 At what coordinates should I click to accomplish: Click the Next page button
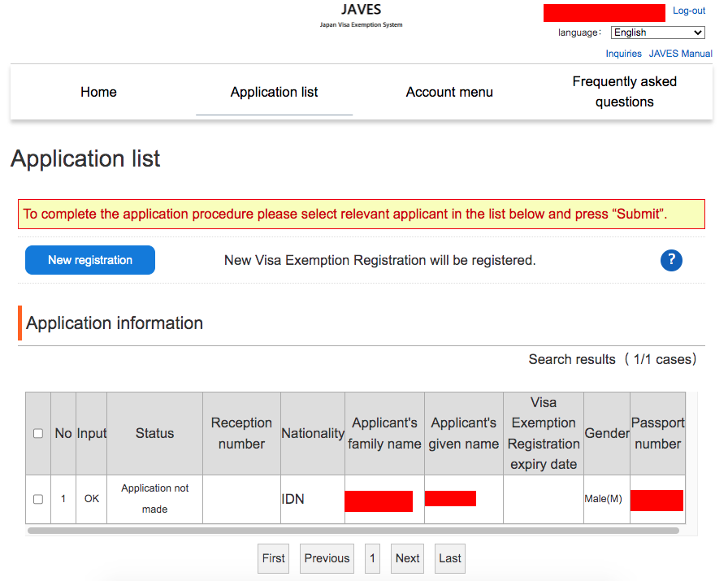pyautogui.click(x=407, y=558)
